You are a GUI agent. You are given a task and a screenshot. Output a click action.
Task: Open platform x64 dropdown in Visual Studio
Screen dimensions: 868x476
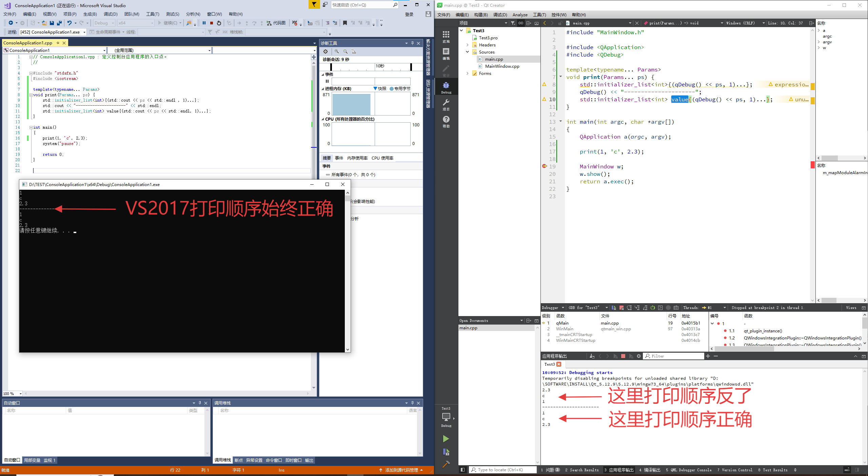pos(136,23)
